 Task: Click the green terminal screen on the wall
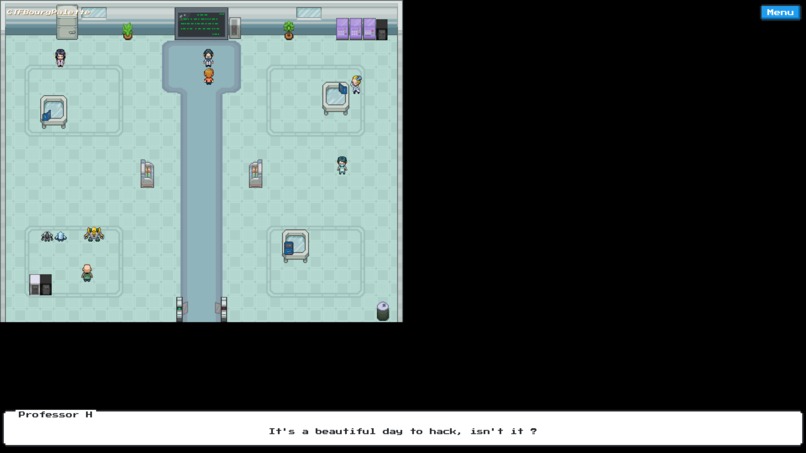201,24
